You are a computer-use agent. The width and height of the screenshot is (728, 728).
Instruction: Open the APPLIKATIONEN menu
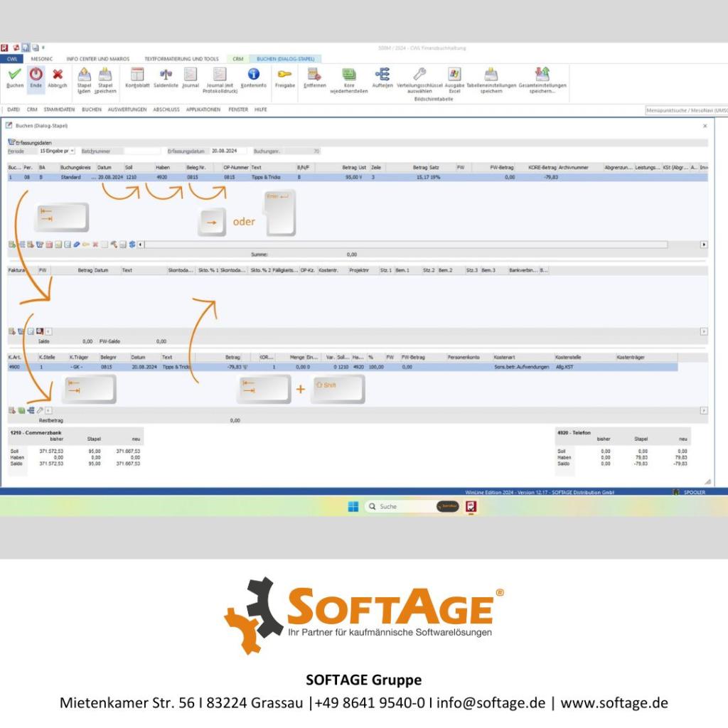point(203,109)
